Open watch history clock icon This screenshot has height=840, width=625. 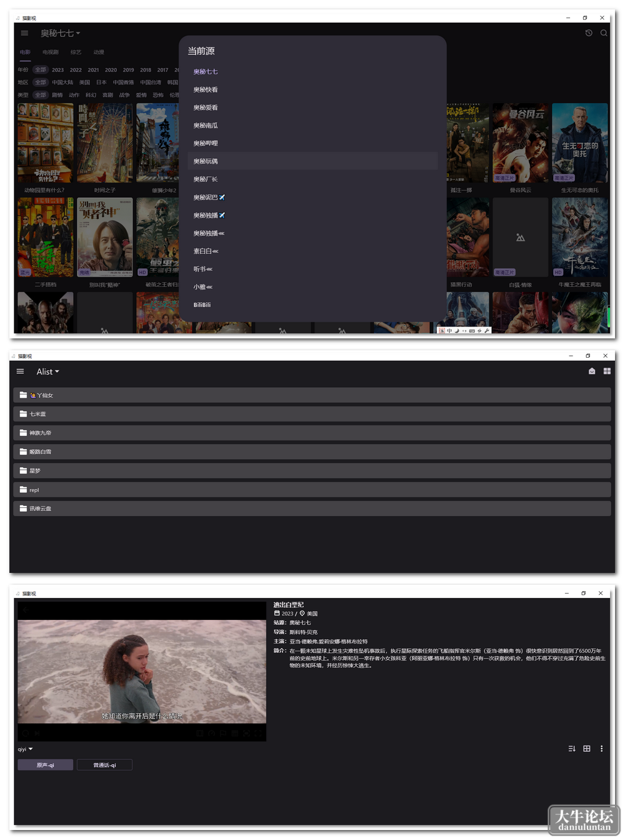point(589,33)
